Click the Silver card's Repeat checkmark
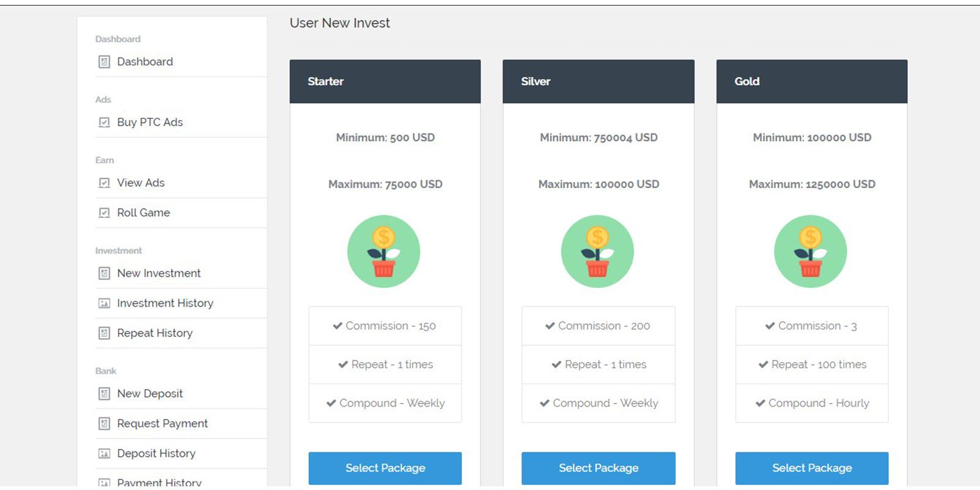The width and height of the screenshot is (980, 490). click(x=556, y=364)
